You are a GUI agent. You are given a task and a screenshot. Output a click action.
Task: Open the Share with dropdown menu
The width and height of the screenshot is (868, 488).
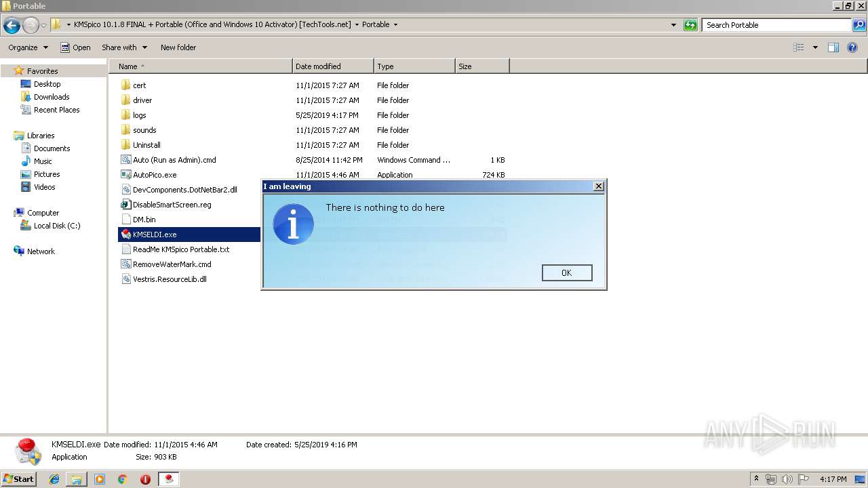tap(125, 47)
